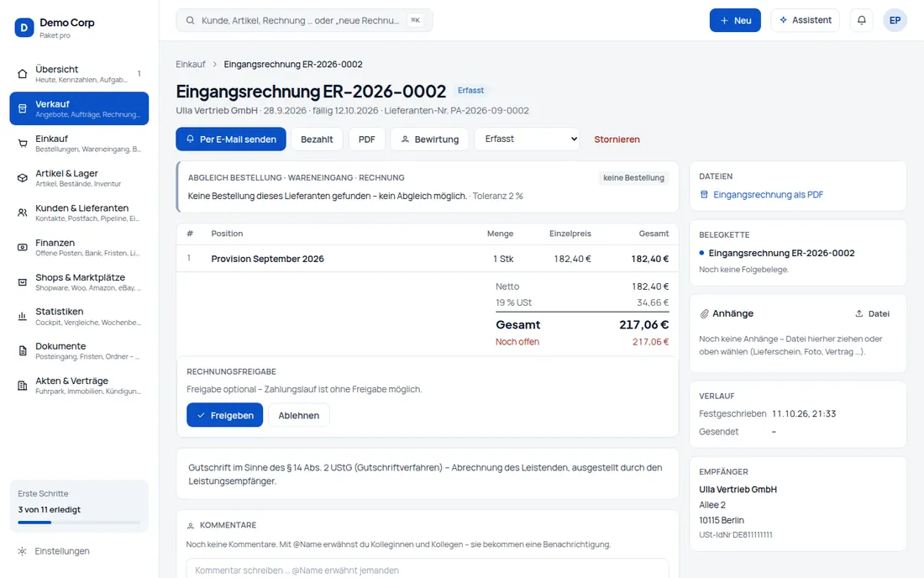Click the Einstellungen gear icon

(x=22, y=551)
